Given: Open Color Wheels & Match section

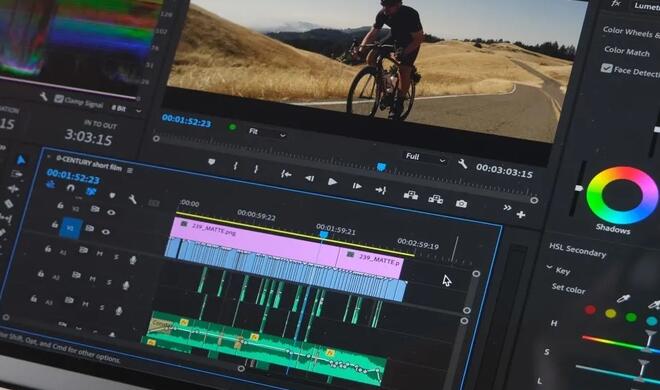Looking at the screenshot, I should tap(631, 32).
